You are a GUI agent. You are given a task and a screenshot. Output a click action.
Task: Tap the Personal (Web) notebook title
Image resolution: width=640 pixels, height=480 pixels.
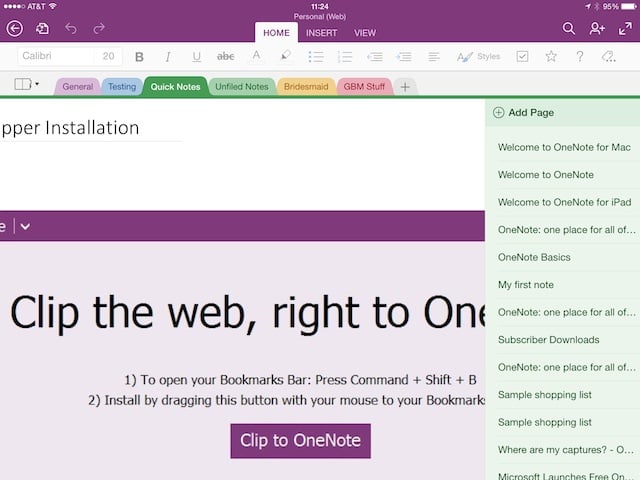click(320, 17)
